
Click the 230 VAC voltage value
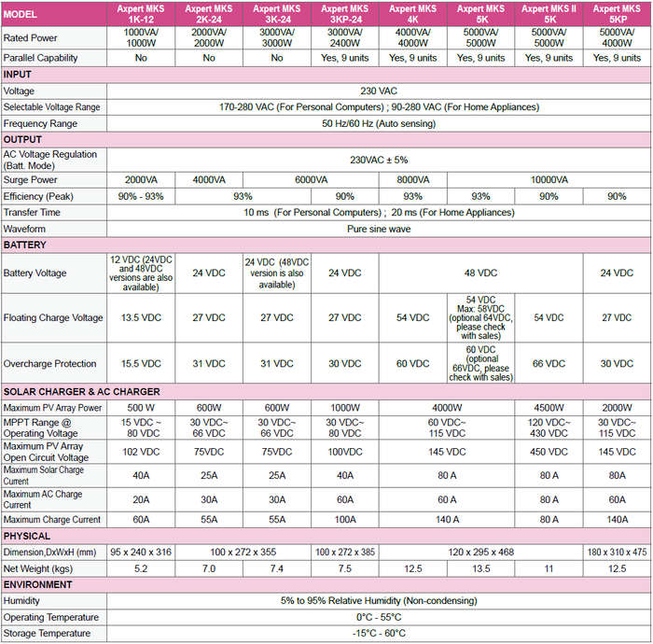click(x=379, y=91)
